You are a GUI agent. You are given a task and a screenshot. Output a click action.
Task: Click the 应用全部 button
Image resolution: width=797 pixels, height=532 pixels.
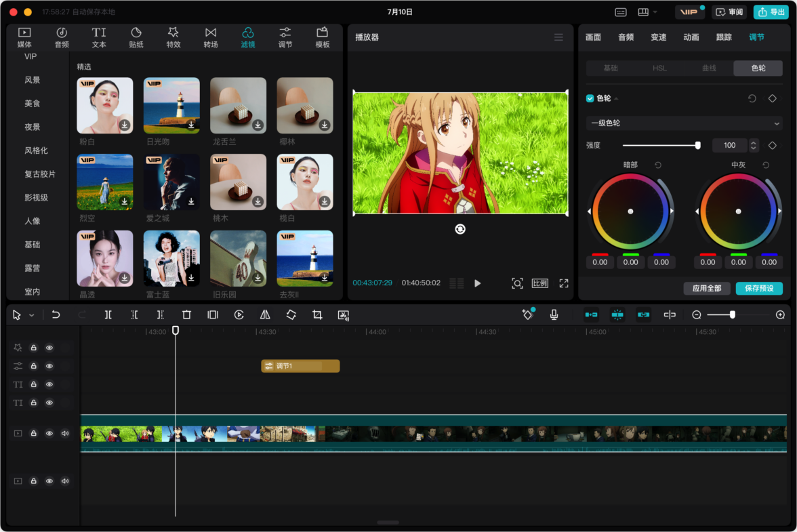(x=706, y=288)
